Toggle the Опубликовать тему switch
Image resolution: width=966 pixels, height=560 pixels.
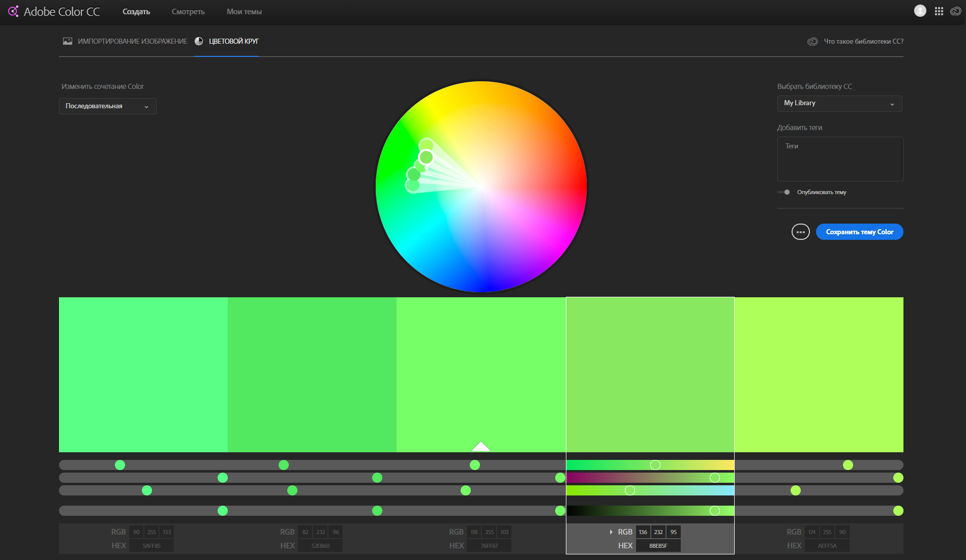784,192
